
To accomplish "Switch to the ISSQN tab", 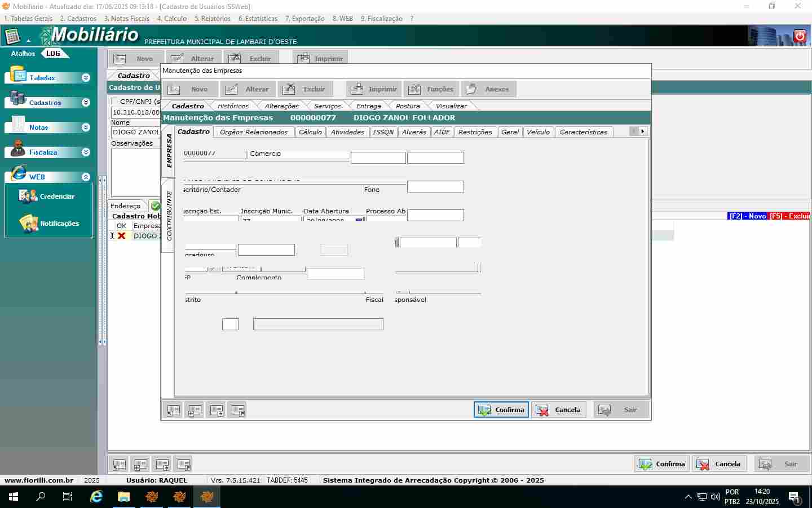I will (x=383, y=132).
